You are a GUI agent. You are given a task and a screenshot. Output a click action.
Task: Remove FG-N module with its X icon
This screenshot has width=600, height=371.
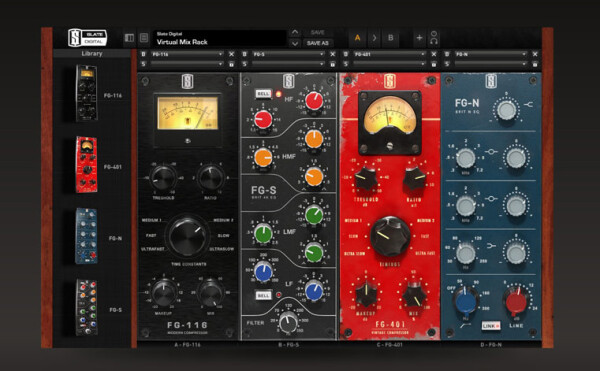pyautogui.click(x=535, y=54)
